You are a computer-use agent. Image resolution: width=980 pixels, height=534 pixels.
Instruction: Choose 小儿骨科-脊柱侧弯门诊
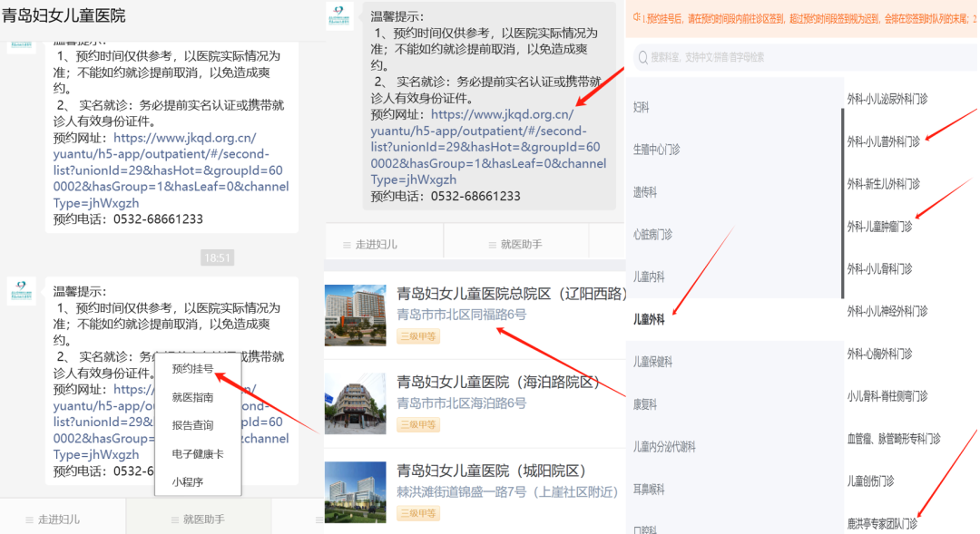(887, 396)
